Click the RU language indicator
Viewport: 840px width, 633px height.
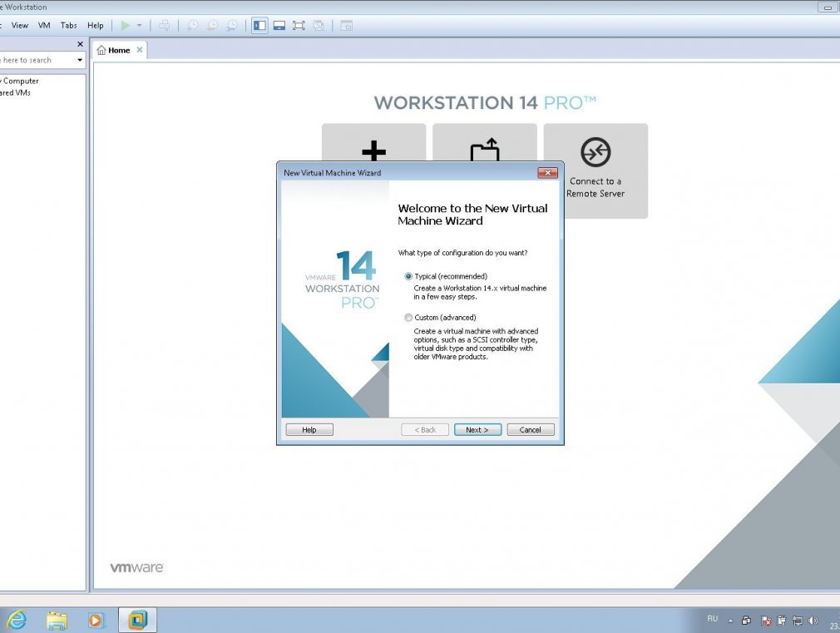pos(712,619)
